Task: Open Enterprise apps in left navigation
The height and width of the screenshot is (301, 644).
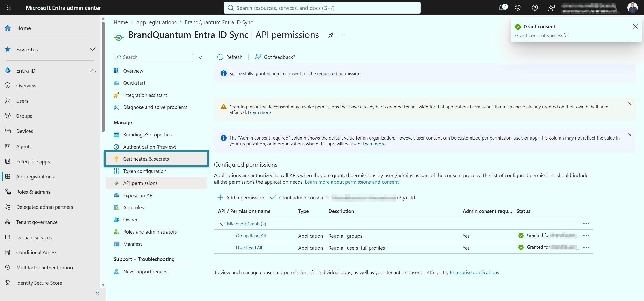Action: pyautogui.click(x=33, y=161)
